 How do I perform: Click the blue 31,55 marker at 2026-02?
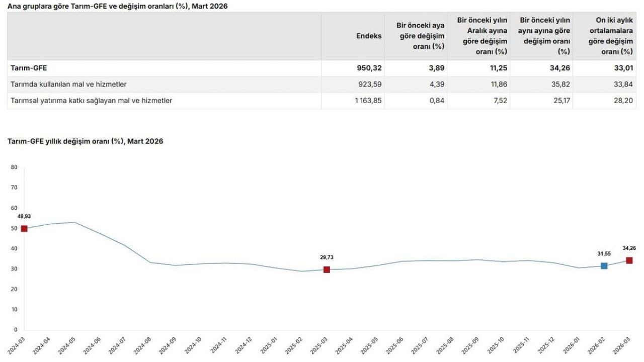click(604, 265)
